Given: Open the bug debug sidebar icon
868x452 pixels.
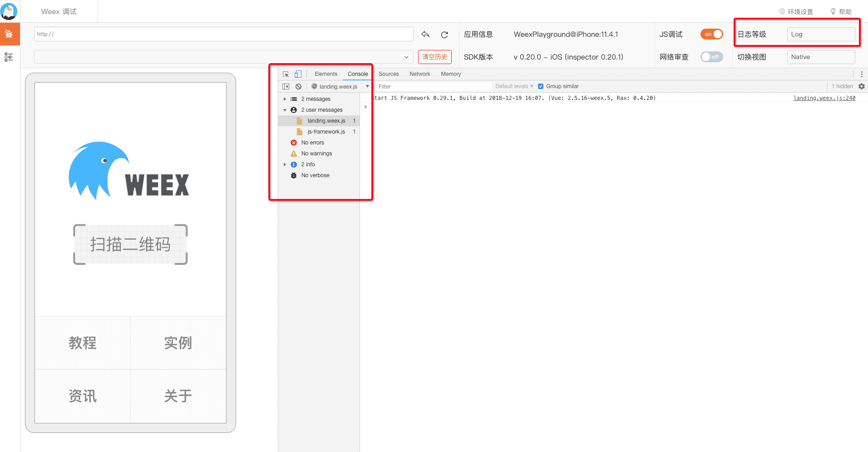Looking at the screenshot, I should pyautogui.click(x=9, y=34).
